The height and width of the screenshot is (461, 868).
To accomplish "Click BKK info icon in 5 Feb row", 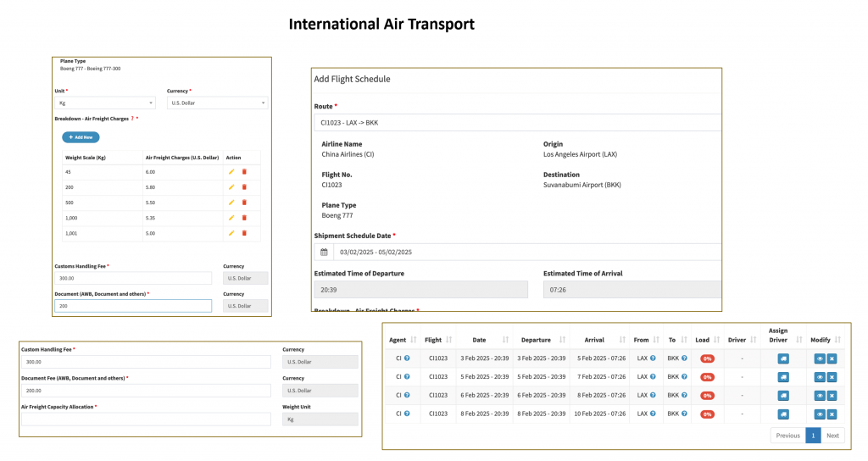I will (684, 376).
